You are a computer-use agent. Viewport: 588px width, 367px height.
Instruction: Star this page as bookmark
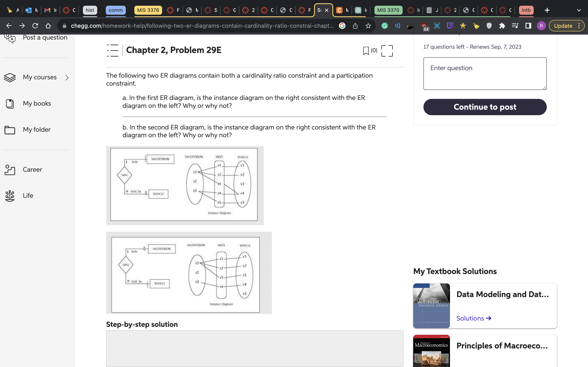[x=368, y=26]
